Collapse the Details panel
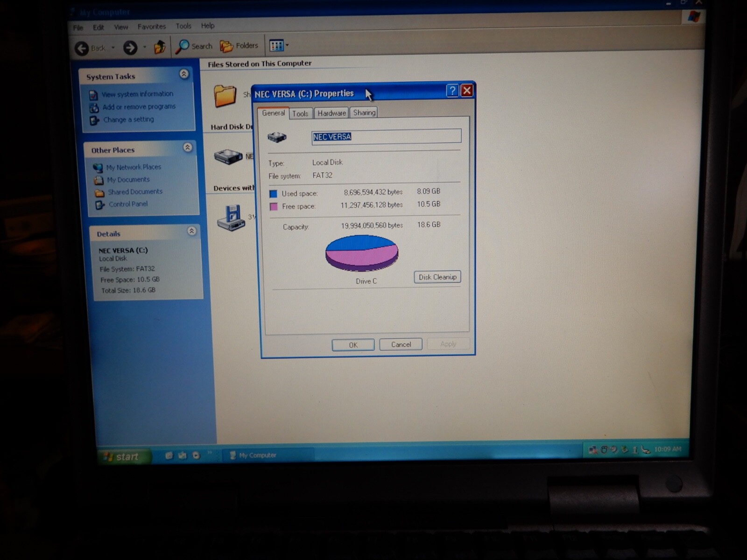The height and width of the screenshot is (560, 747). 191,231
